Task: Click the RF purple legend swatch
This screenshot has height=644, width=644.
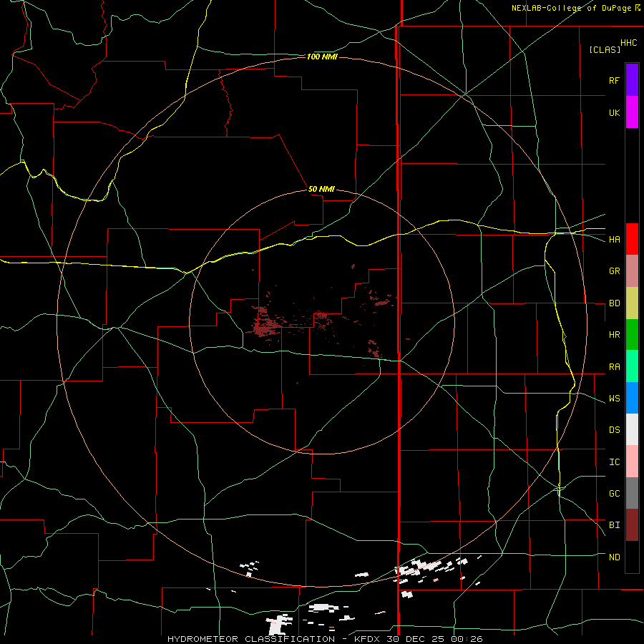Action: pos(632,80)
